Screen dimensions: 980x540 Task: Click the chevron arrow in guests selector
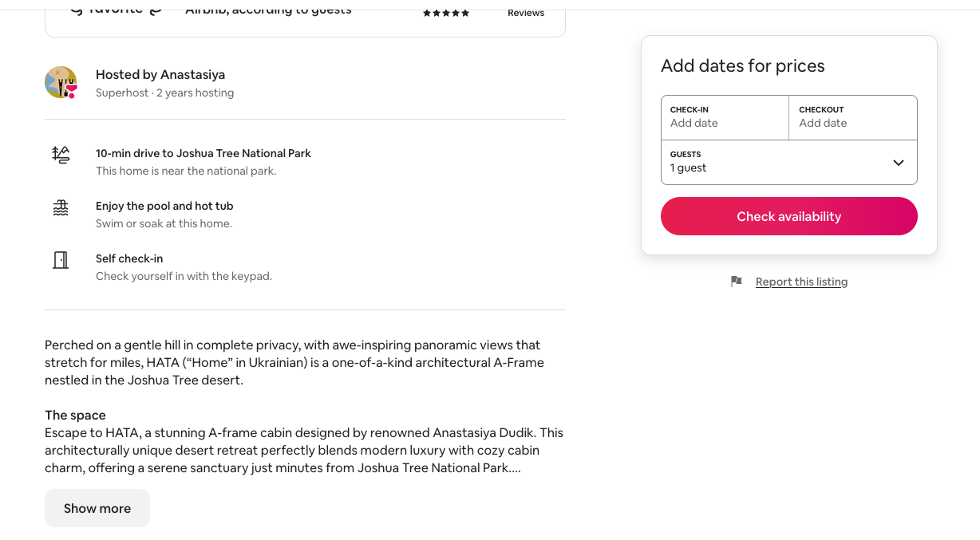898,163
